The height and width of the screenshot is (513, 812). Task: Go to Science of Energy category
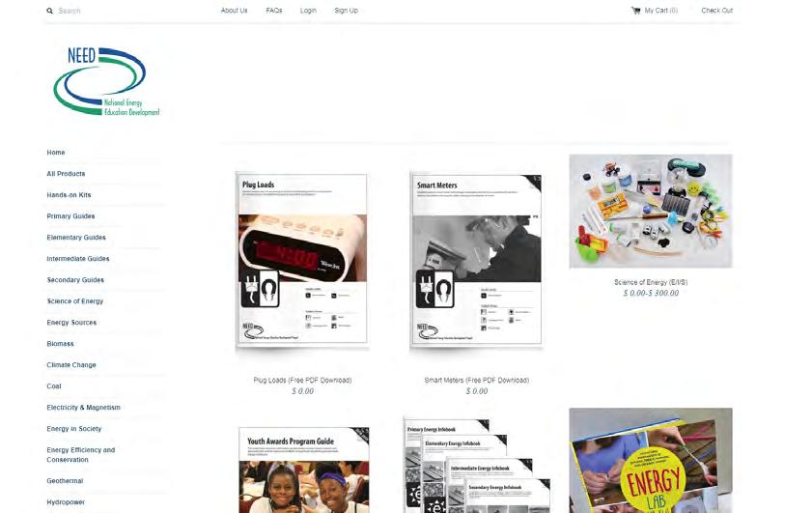75,301
